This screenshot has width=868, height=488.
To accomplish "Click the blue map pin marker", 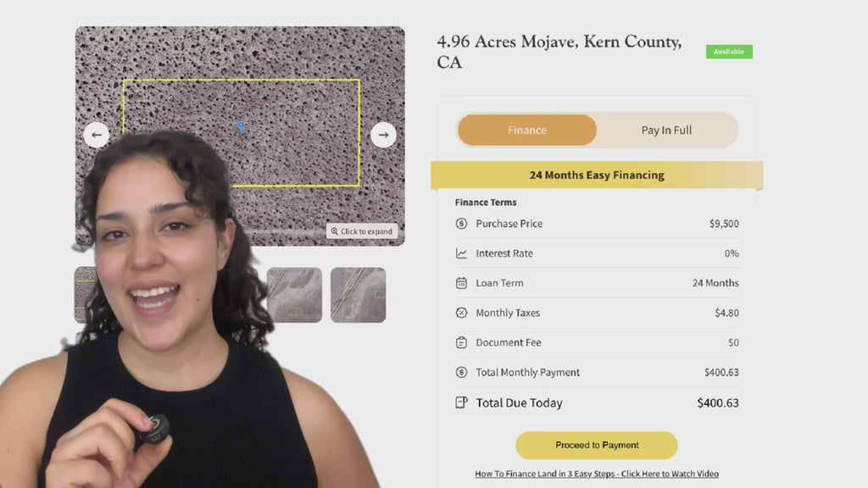I will click(241, 125).
